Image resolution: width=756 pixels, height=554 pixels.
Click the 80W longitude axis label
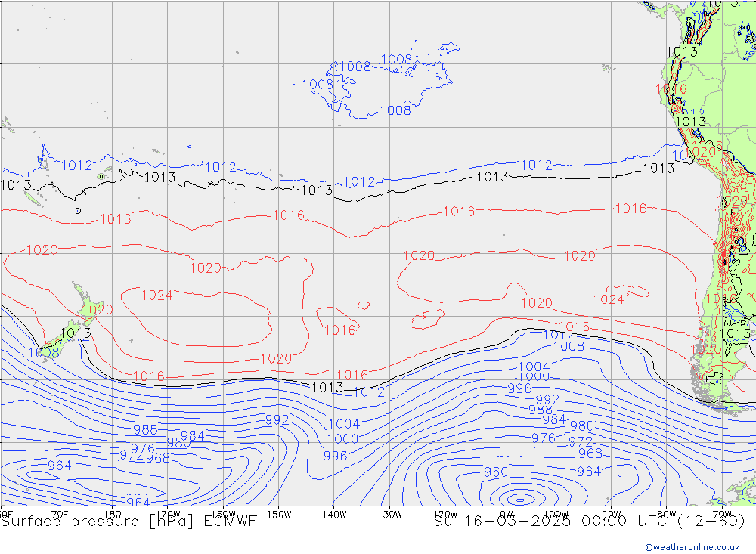click(667, 515)
